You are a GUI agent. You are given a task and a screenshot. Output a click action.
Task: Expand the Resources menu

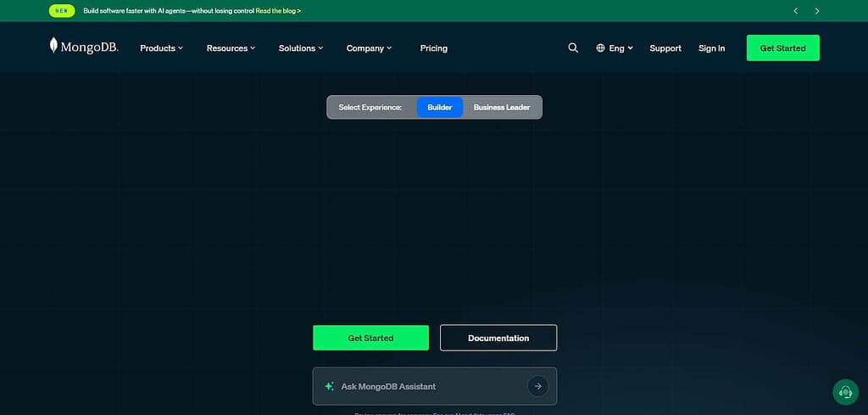[x=231, y=48]
